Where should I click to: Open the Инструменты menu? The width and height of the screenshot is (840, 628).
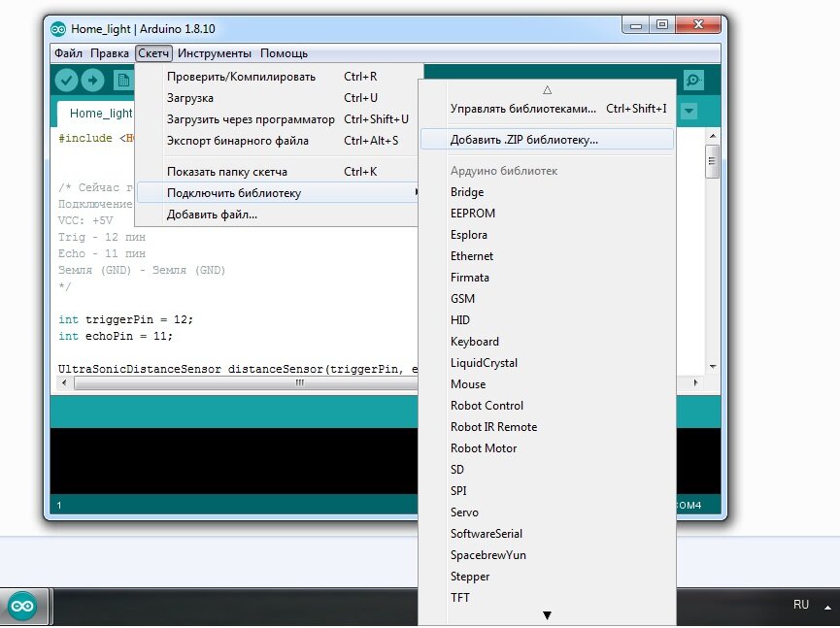(x=215, y=53)
